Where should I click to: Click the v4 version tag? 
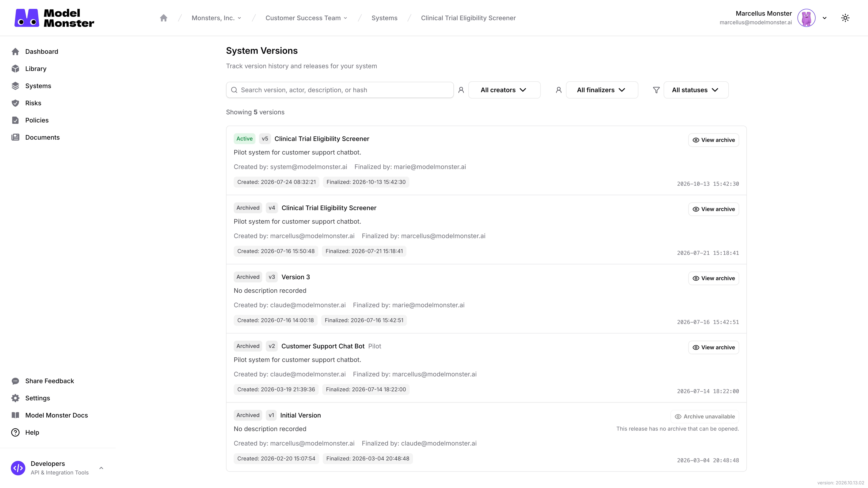[272, 208]
